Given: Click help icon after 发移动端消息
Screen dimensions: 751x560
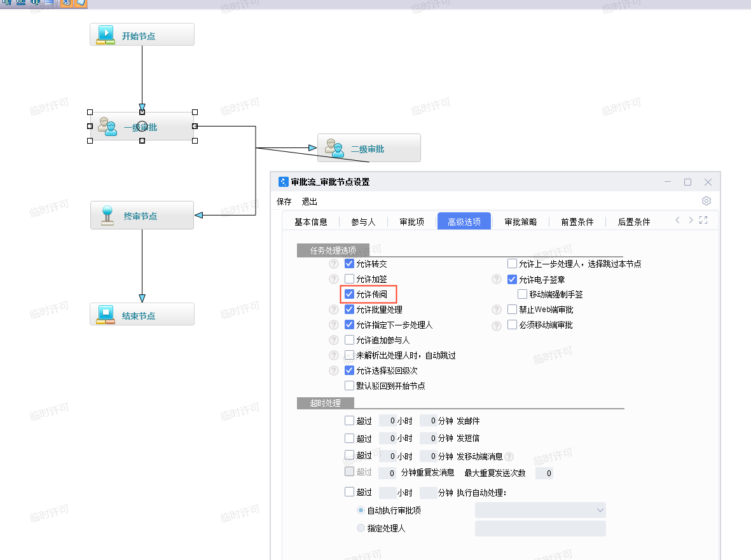Looking at the screenshot, I should 509,456.
